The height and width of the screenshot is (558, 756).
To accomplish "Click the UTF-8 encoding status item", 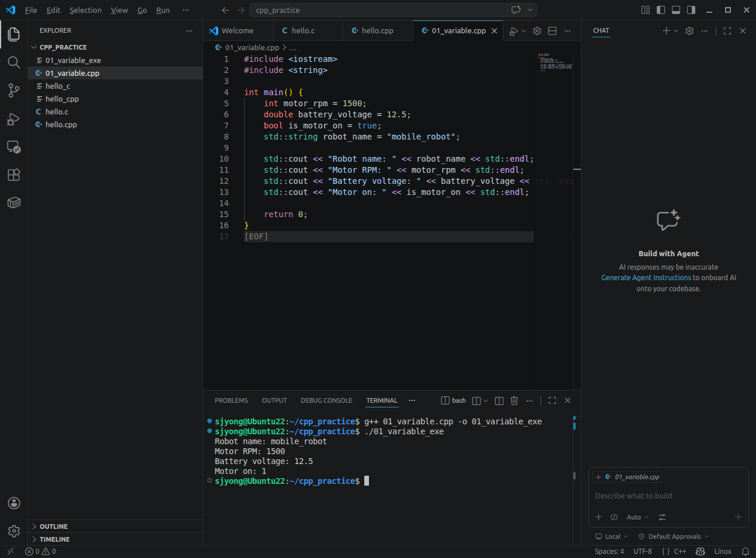I will (x=643, y=552).
